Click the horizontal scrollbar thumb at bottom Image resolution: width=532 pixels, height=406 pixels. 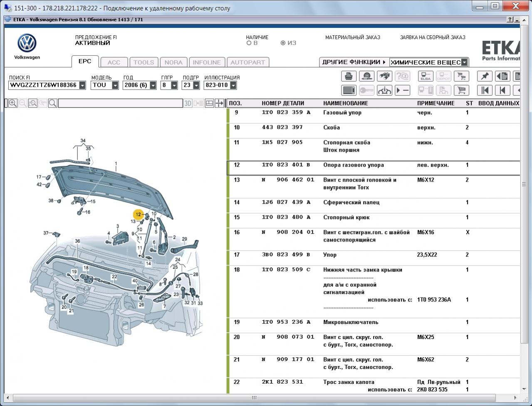click(254, 398)
